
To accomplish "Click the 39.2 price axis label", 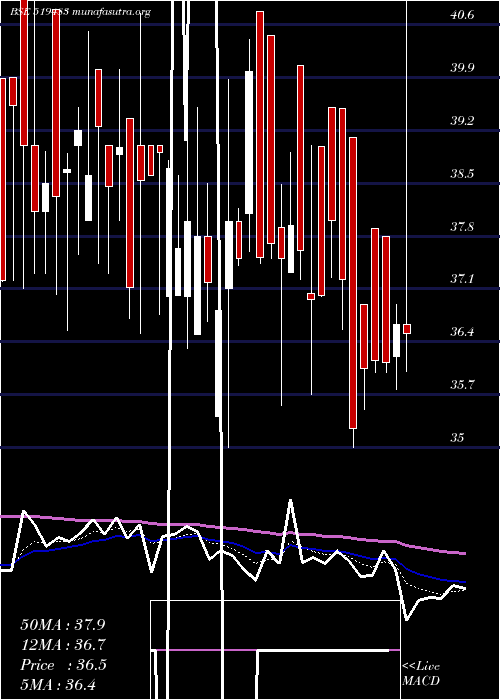I will point(462,121).
